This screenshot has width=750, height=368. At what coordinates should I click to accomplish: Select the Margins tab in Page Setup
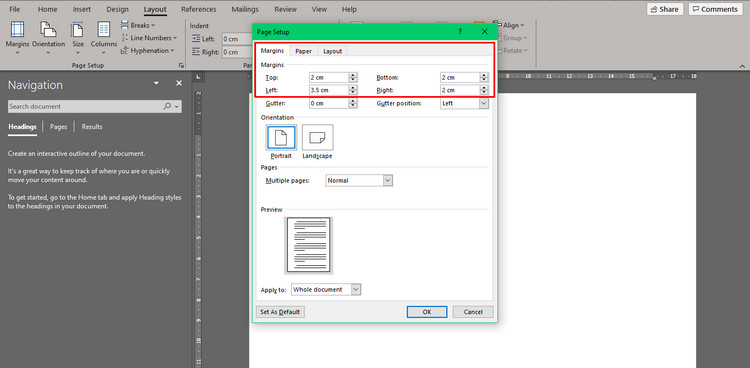pyautogui.click(x=272, y=51)
